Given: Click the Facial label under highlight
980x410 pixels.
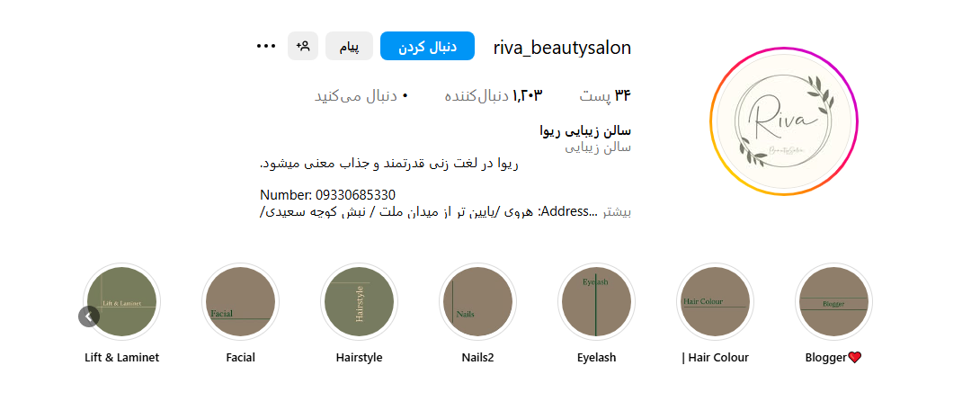Looking at the screenshot, I should 241,358.
